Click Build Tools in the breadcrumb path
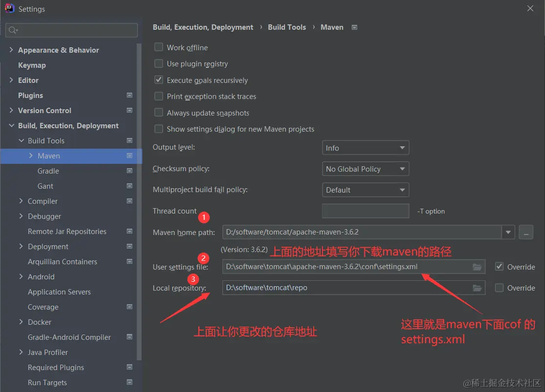This screenshot has width=545, height=392. coord(287,27)
